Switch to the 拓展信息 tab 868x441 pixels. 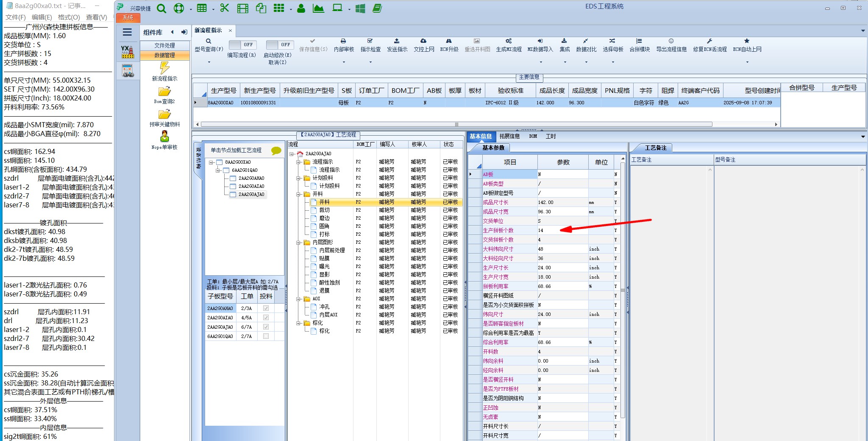tap(509, 136)
